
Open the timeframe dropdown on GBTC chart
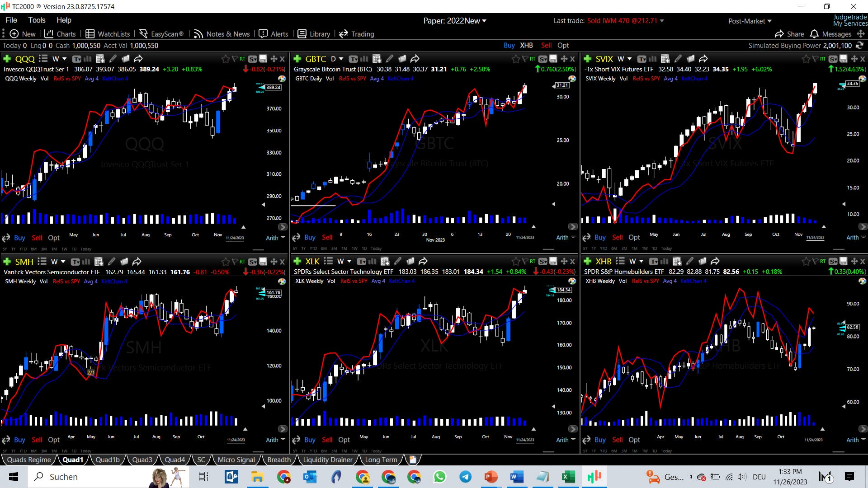[341, 59]
